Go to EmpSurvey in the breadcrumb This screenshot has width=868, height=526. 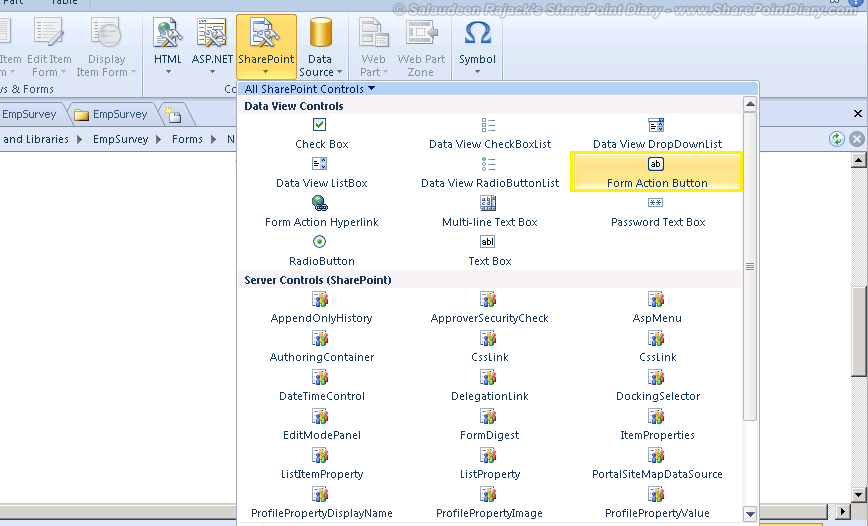[x=121, y=139]
